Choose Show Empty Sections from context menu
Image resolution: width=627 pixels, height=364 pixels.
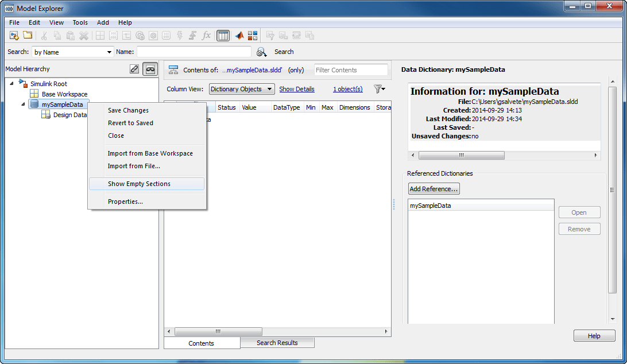point(139,184)
